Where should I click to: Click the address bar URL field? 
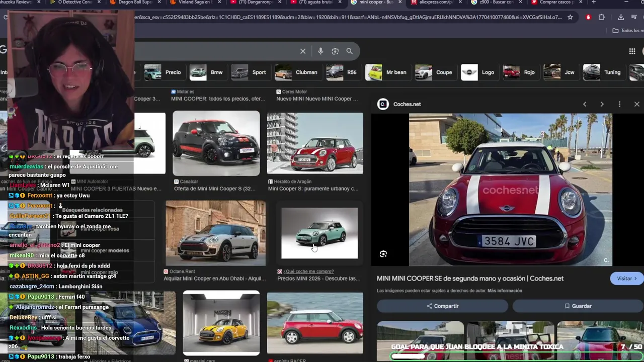click(x=347, y=17)
